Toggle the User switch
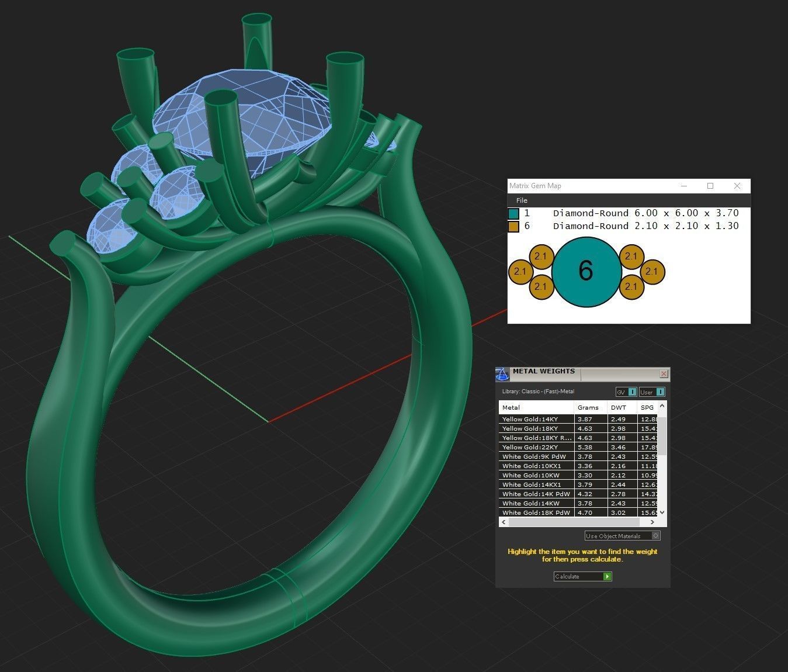 point(652,392)
